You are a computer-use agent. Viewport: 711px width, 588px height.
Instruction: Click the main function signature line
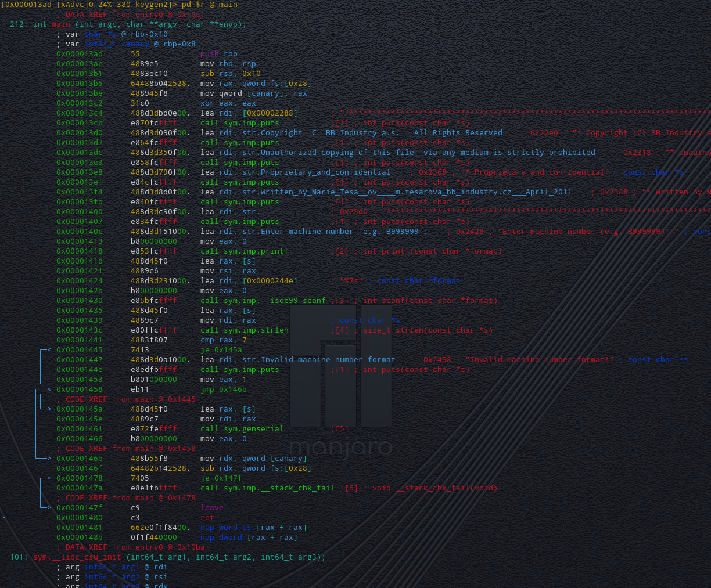click(128, 24)
